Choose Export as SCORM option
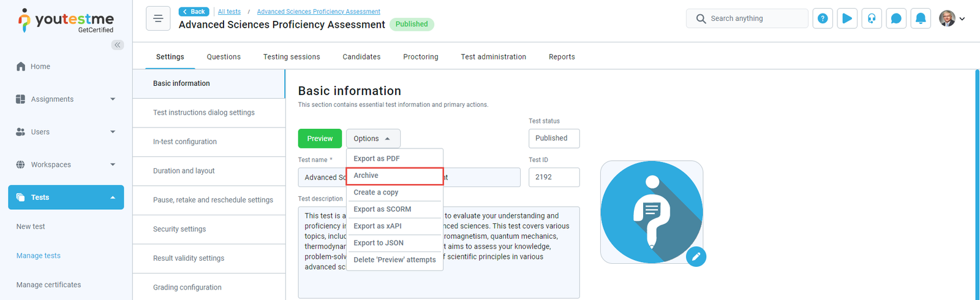This screenshot has height=300, width=980. coord(382,209)
